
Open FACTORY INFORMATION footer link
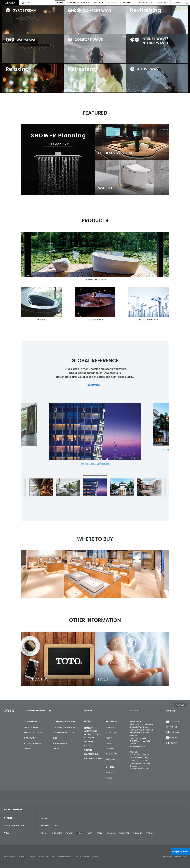tap(63, 732)
